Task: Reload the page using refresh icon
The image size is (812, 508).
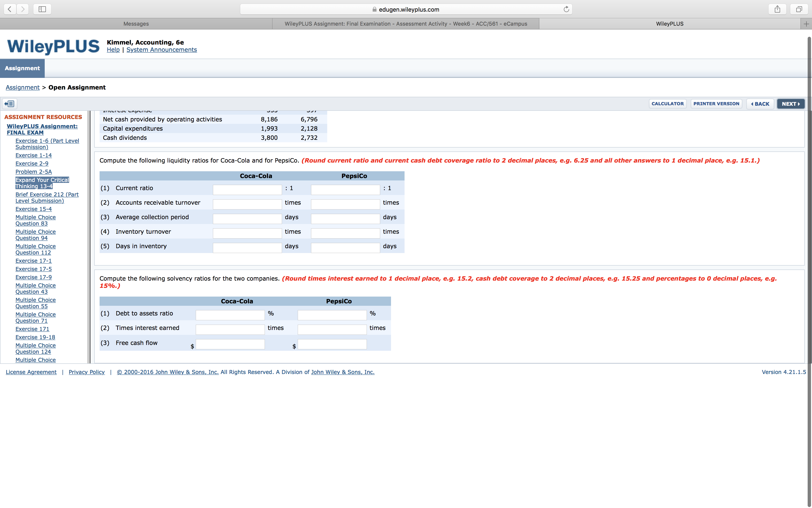Action: [x=566, y=9]
